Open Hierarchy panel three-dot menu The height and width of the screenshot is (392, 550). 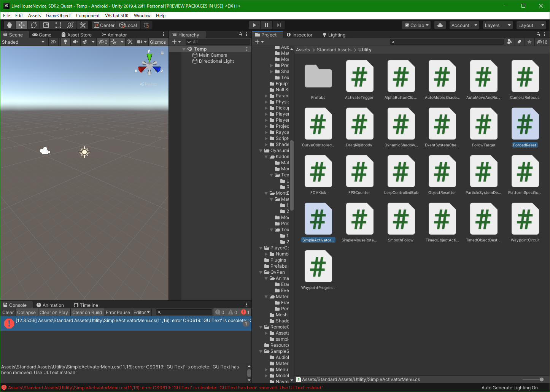point(246,34)
